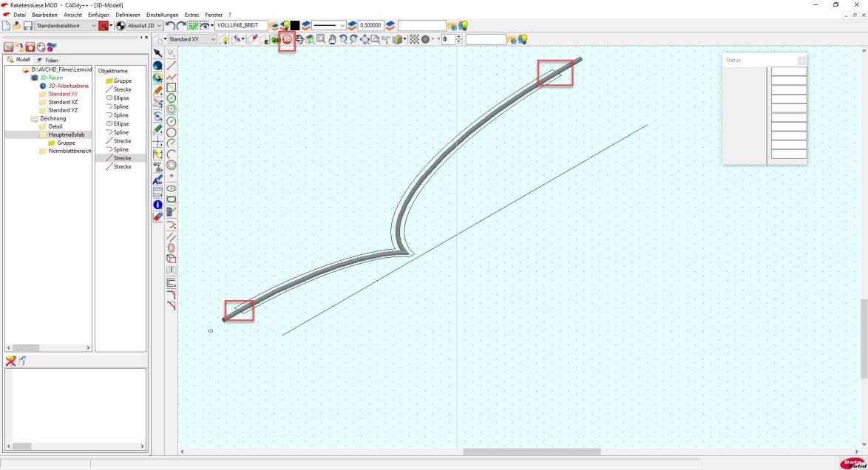Select the Zeichnung tree node

(52, 118)
